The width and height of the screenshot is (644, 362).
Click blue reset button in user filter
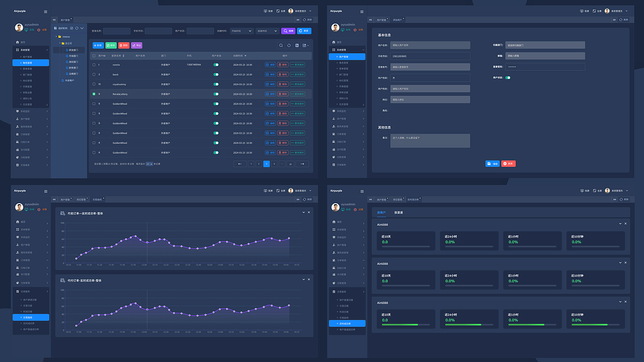pos(304,31)
